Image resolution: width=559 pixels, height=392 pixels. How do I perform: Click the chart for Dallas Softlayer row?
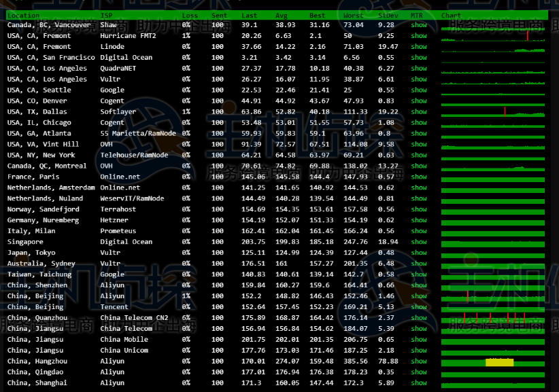493,112
